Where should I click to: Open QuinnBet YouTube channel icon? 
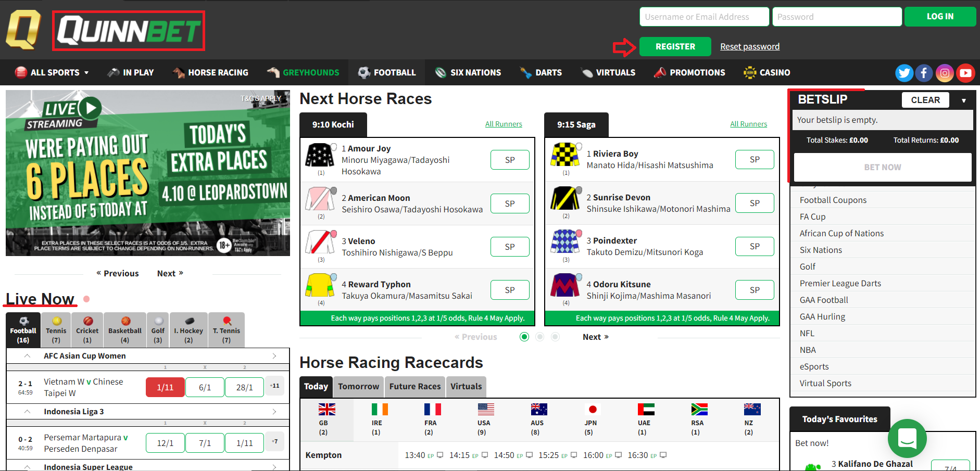point(965,73)
